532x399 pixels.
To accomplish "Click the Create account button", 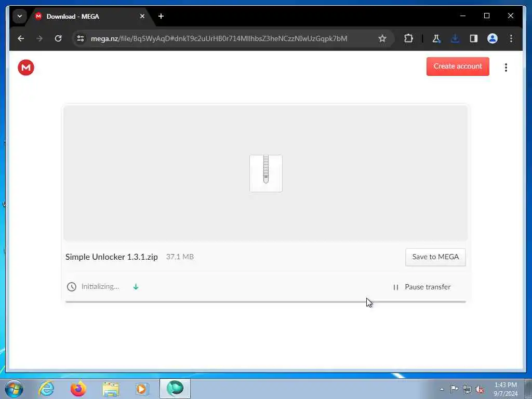I will tap(457, 66).
